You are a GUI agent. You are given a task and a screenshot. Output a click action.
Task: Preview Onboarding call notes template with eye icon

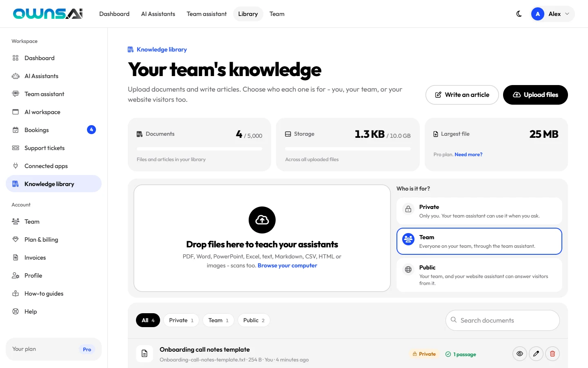(520, 354)
